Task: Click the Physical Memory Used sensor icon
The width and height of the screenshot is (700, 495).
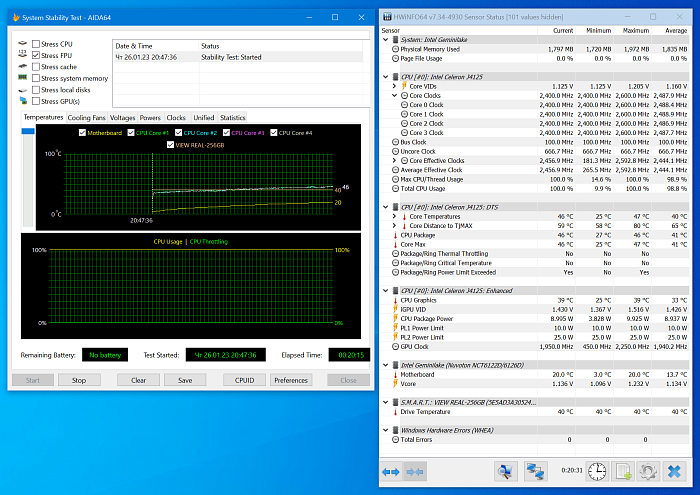Action: pos(395,49)
